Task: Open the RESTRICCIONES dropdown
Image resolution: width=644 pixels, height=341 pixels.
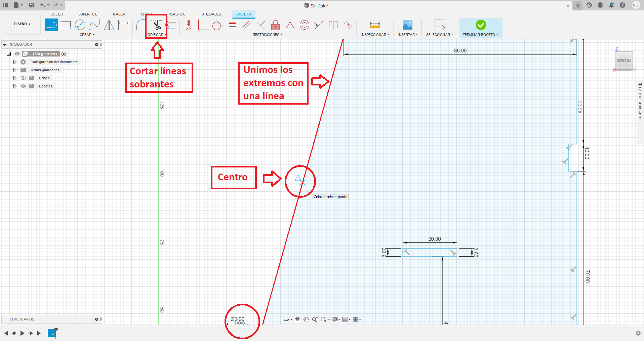Action: [268, 35]
